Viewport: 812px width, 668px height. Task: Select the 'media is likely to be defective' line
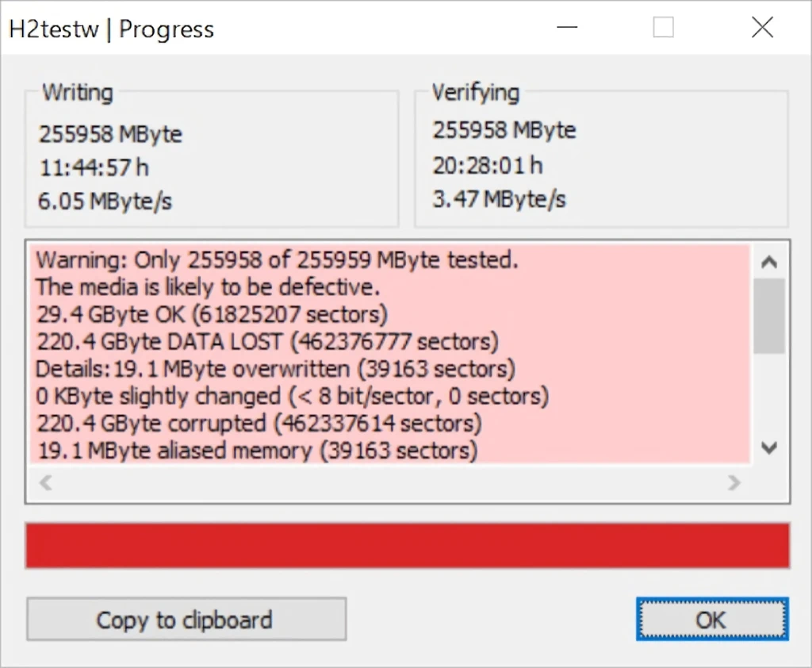(x=208, y=287)
